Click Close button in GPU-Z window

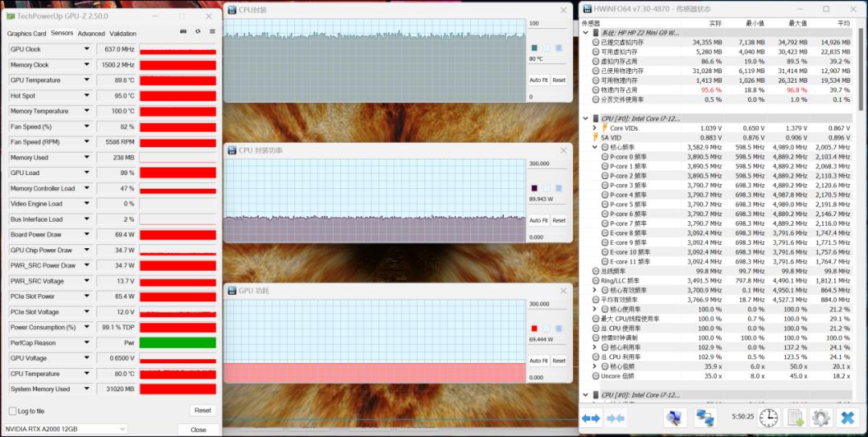(x=199, y=430)
